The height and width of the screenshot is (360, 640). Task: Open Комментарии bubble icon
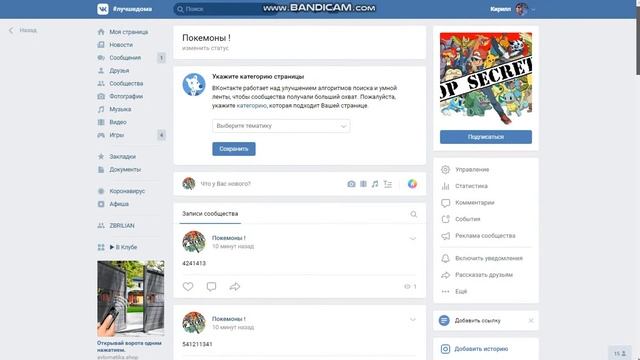(x=445, y=203)
